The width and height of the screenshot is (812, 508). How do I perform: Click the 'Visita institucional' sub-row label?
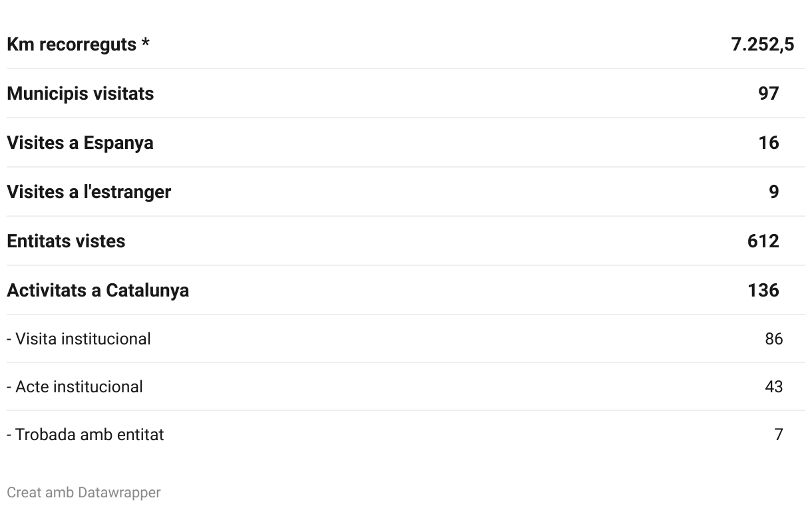coord(83,339)
